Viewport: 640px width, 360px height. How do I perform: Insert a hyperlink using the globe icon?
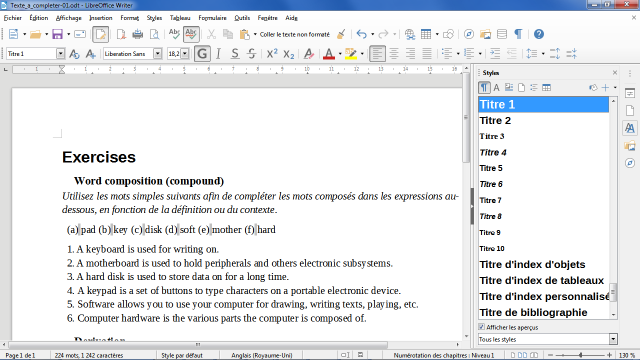409,34
